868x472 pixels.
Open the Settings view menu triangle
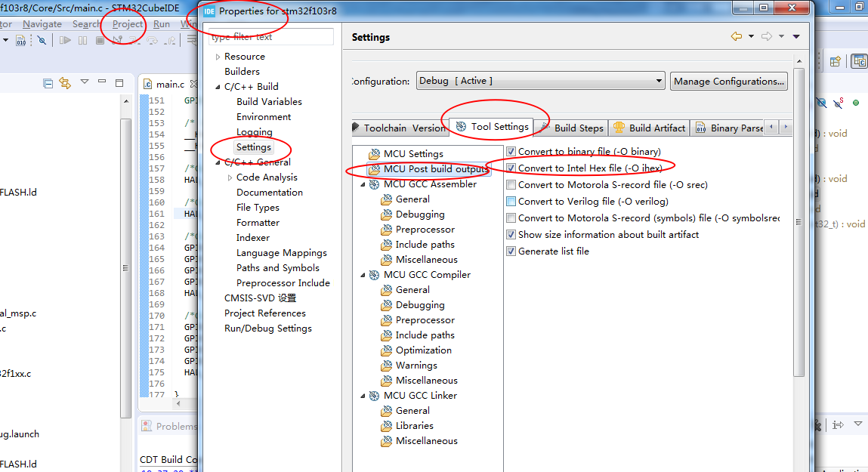pyautogui.click(x=796, y=36)
